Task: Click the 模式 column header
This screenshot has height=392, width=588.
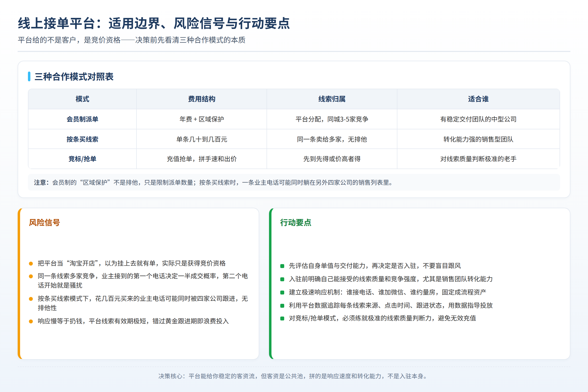Action: (x=82, y=99)
